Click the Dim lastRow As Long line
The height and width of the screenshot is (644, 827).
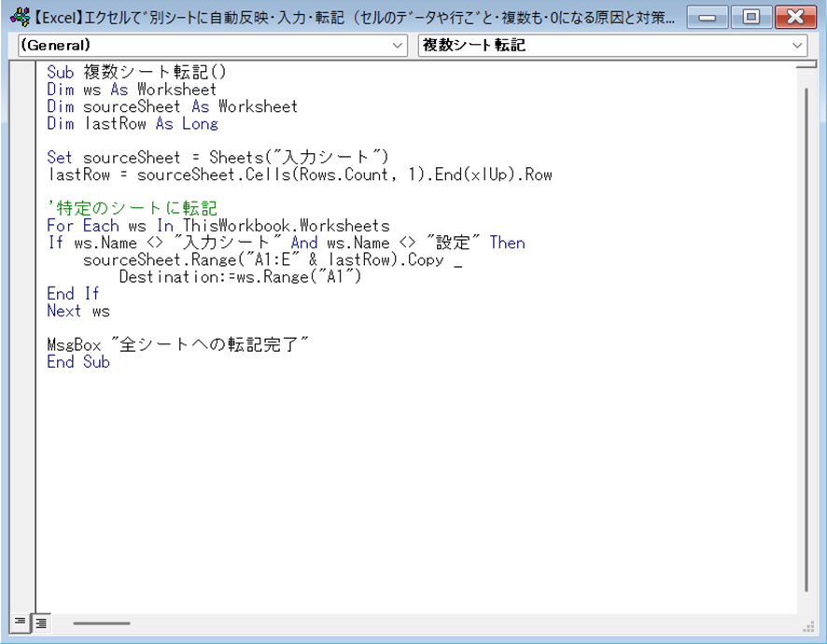tap(133, 124)
